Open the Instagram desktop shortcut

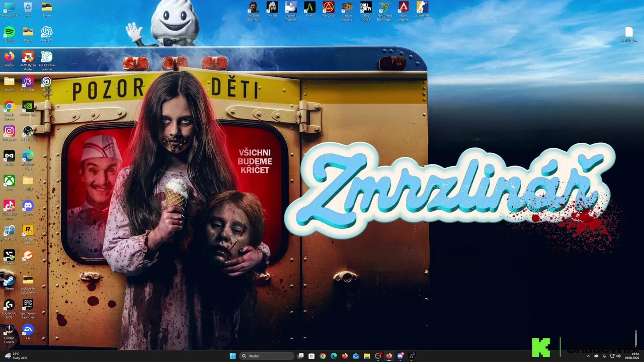[9, 133]
